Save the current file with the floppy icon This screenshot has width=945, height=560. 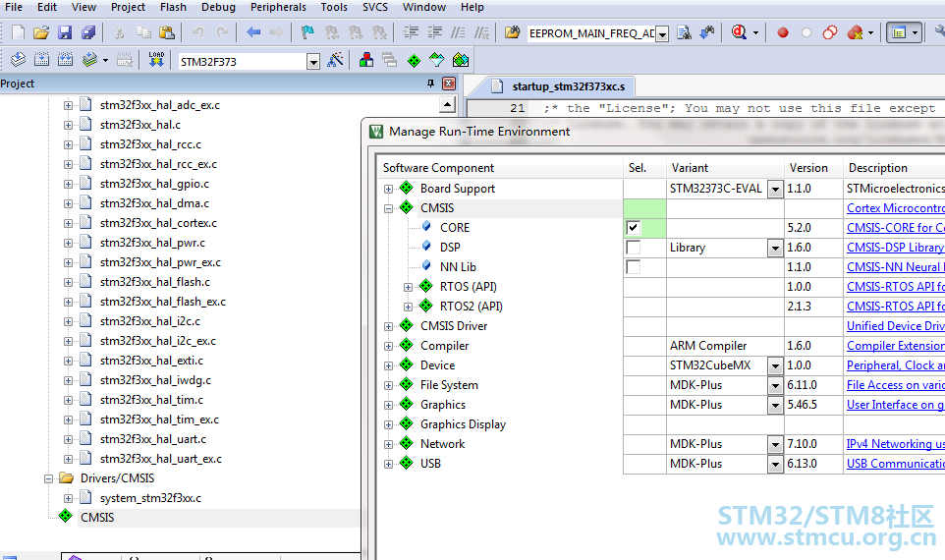pyautogui.click(x=65, y=32)
